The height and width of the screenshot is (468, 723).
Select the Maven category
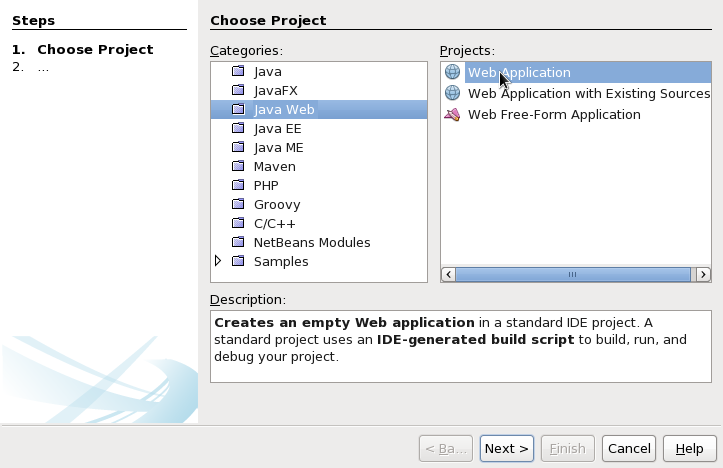tap(275, 166)
